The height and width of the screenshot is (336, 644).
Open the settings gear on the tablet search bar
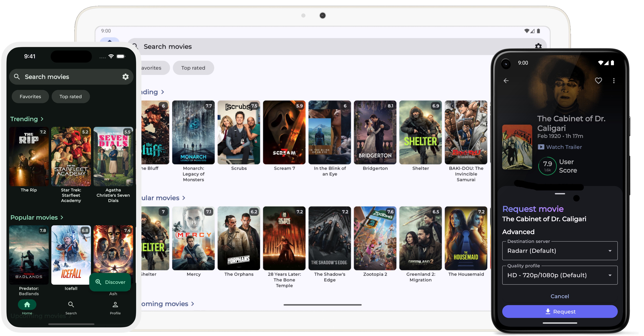tap(538, 46)
